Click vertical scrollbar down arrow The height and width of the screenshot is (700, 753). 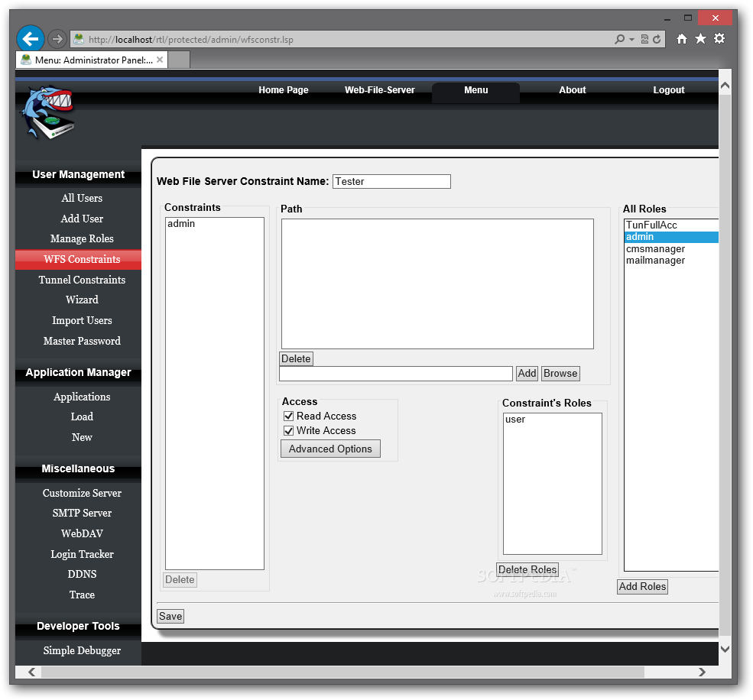tap(725, 649)
